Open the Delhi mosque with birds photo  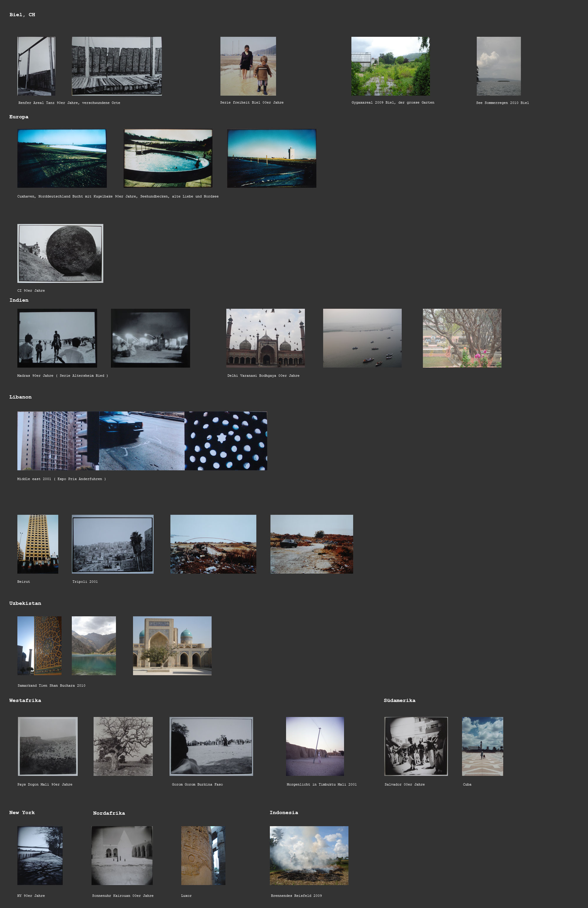pos(265,338)
